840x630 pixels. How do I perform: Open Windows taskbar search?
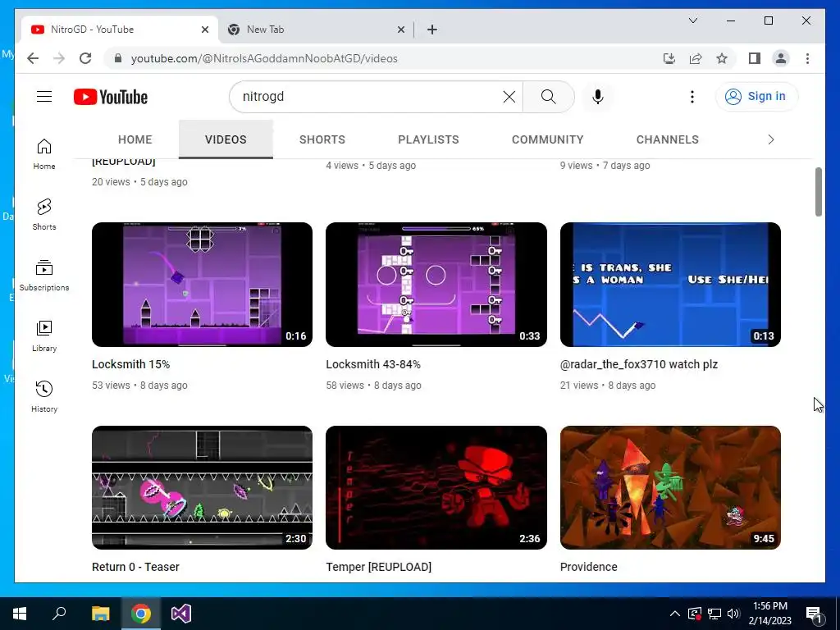point(59,614)
